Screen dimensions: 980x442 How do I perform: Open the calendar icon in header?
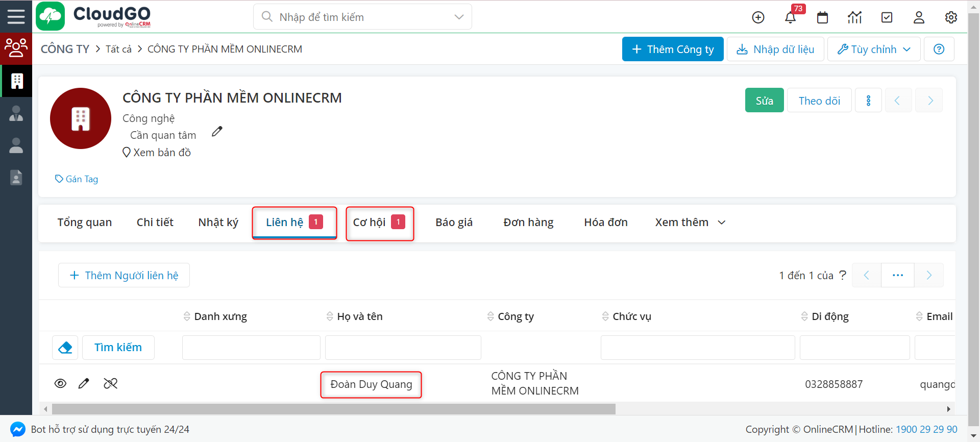point(822,17)
